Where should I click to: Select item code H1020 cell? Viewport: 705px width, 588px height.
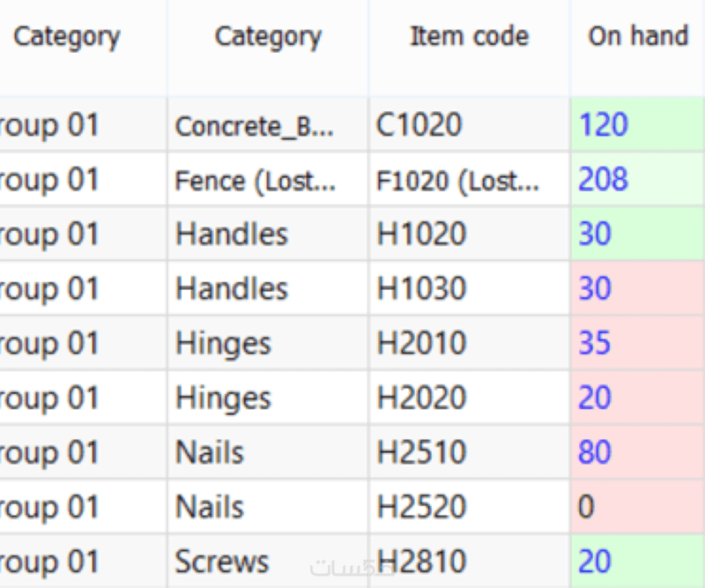469,234
